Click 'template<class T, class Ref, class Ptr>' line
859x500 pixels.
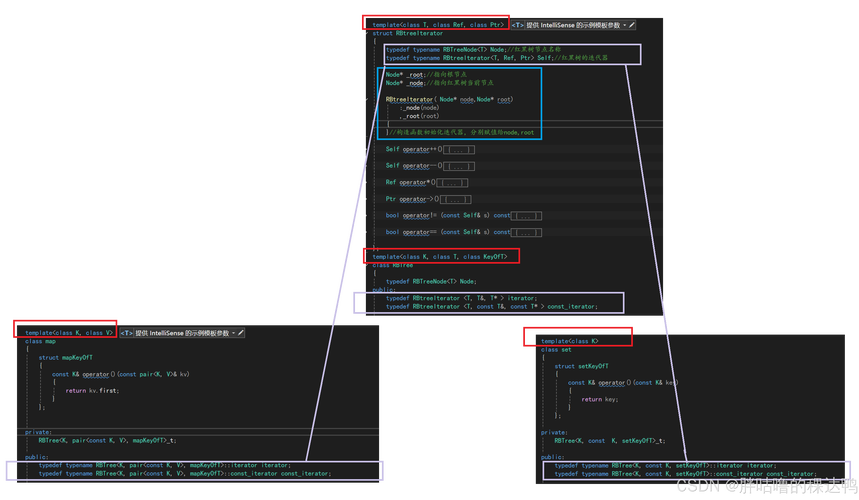click(438, 25)
